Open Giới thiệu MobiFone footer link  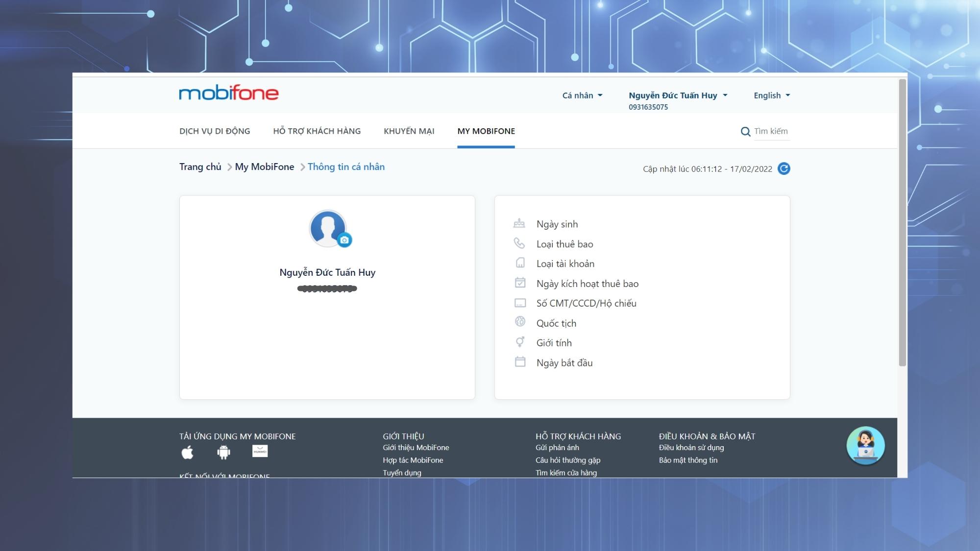tap(416, 448)
